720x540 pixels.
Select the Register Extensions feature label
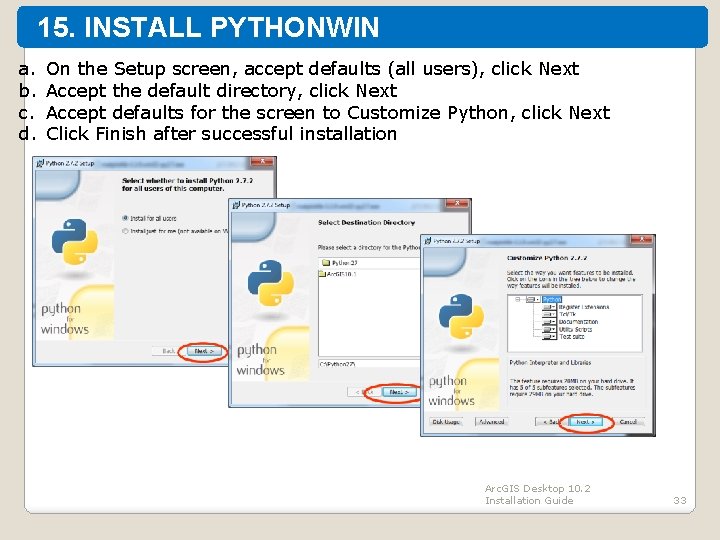pos(584,307)
